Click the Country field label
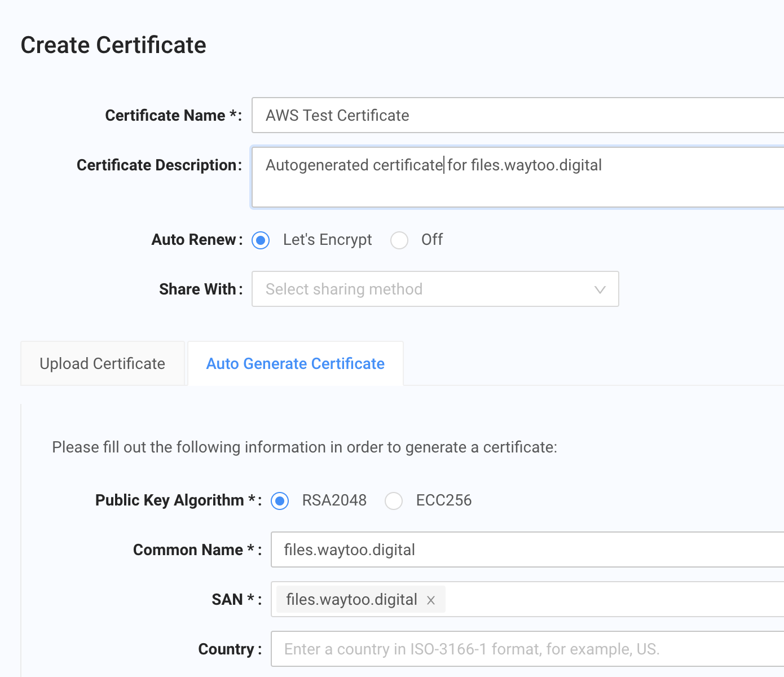This screenshot has width=784, height=677. 226,649
